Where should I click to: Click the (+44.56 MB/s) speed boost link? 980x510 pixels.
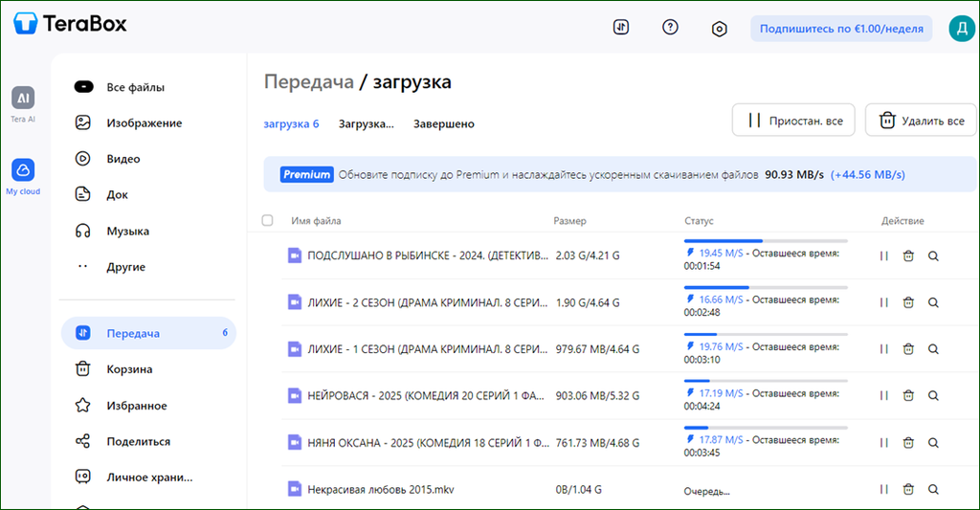(867, 174)
